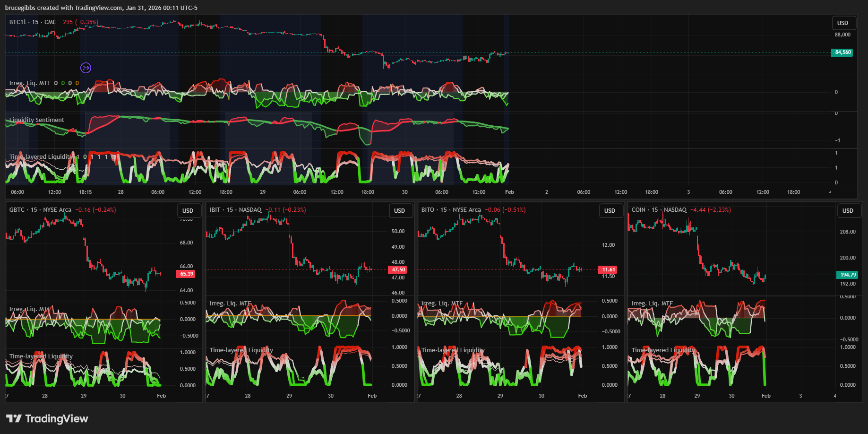
Task: Select the Liquidity Sentiment indicator label
Action: point(37,120)
